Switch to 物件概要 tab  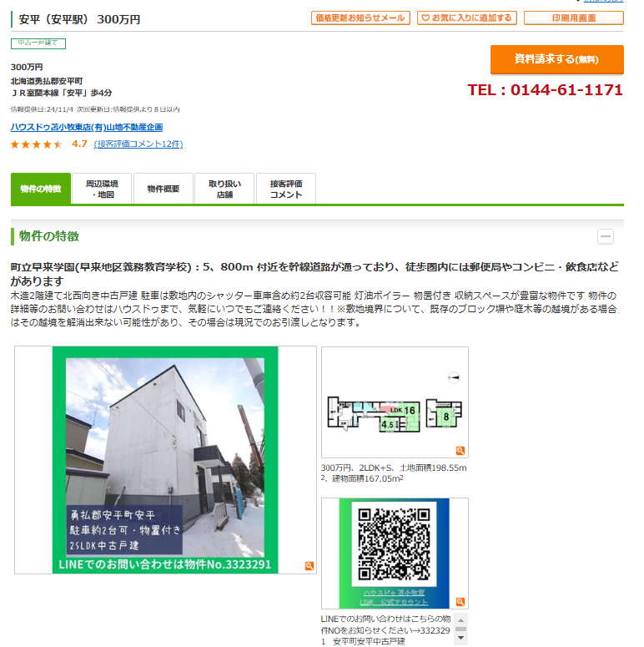pyautogui.click(x=164, y=189)
